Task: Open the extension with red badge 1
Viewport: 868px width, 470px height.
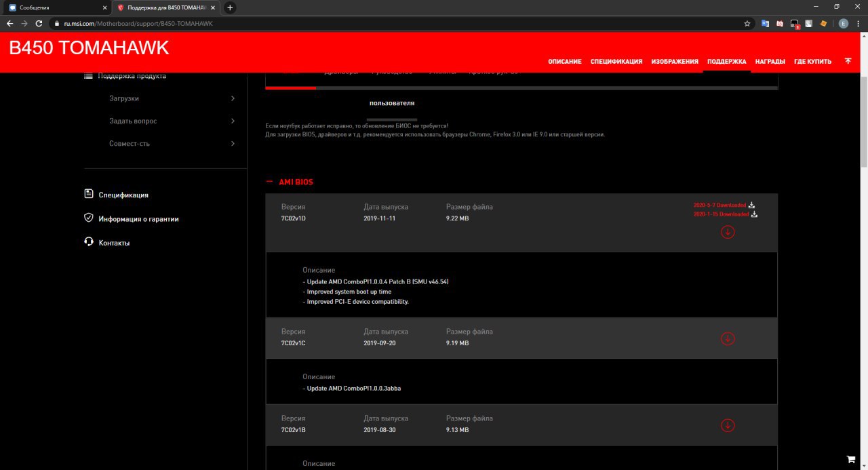Action: click(x=795, y=24)
